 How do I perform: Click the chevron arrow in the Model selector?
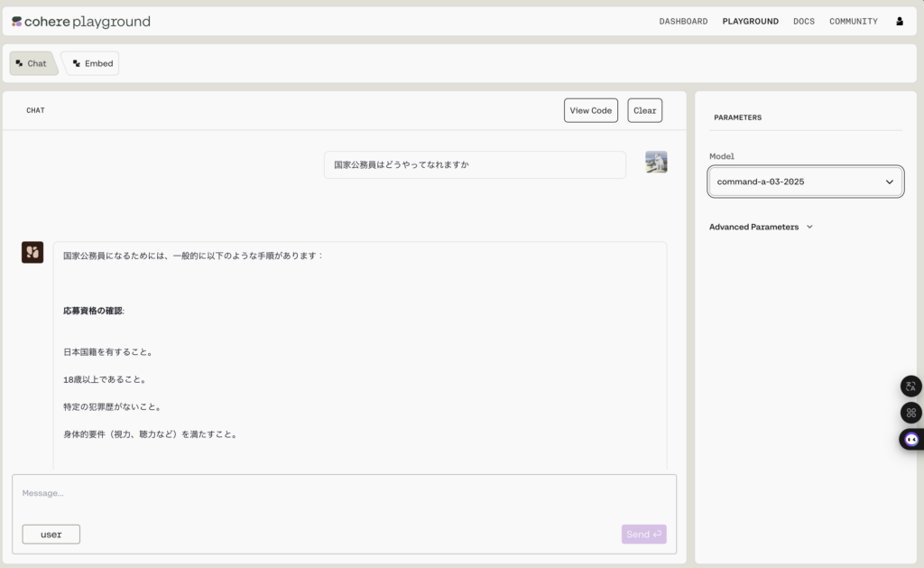coord(889,182)
